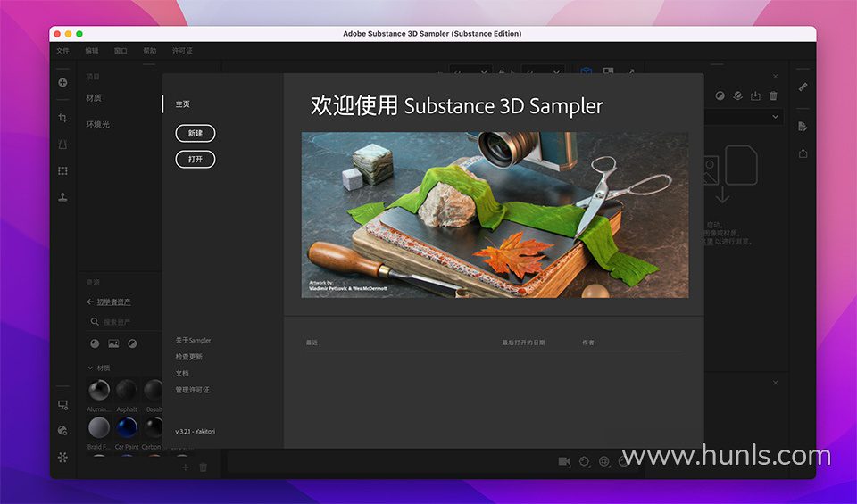
Task: Open the 帮助 menu
Action: point(150,50)
